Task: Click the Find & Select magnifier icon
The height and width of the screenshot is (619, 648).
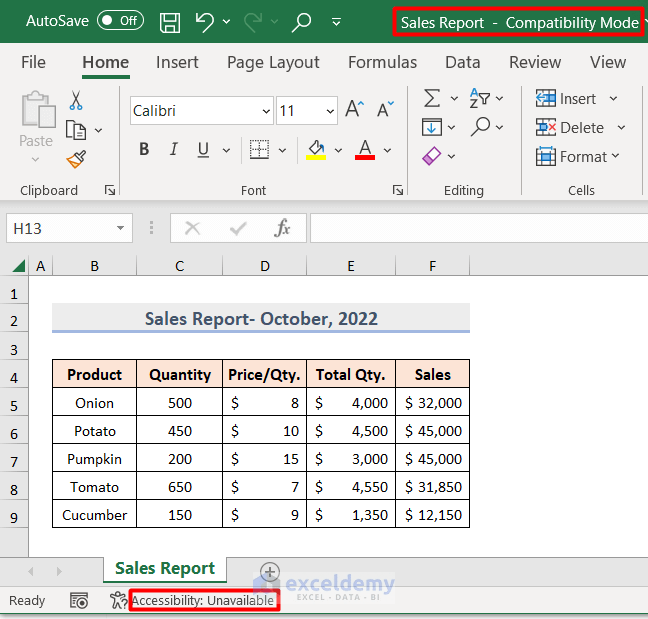Action: 481,127
